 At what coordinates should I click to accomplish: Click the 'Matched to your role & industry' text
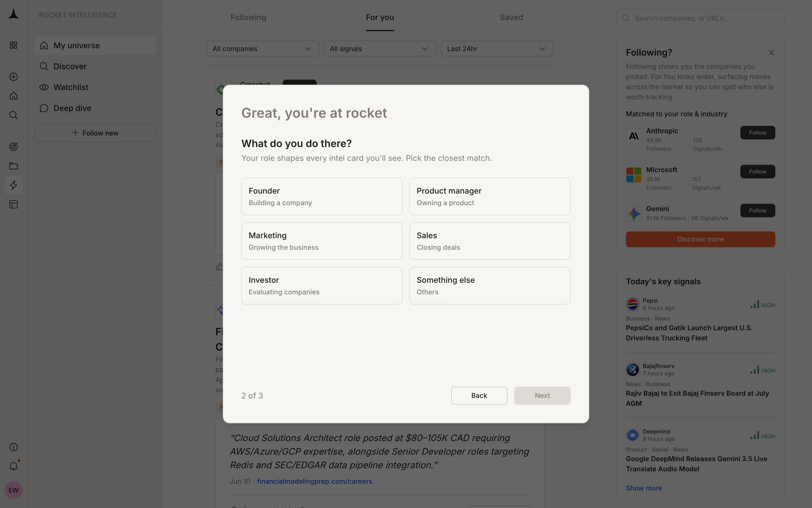click(x=676, y=114)
